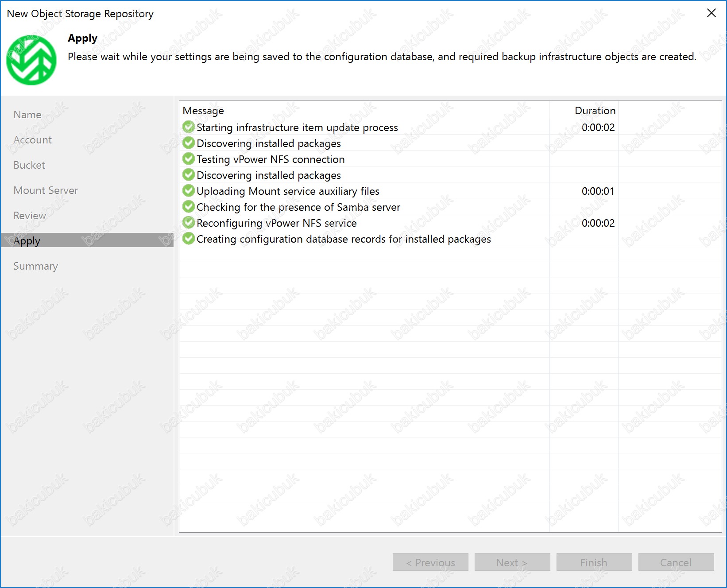Sort log by Message column header
This screenshot has height=588, width=727.
coord(203,111)
